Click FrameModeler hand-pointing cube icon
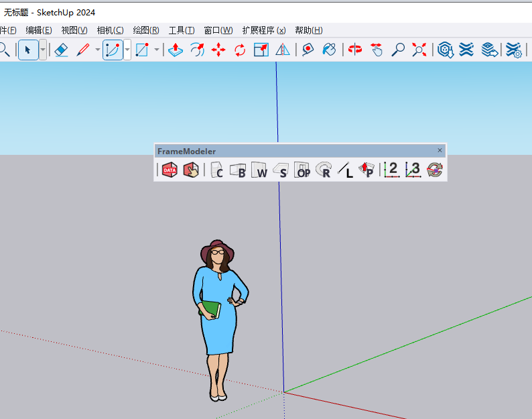532x419 pixels. [191, 170]
